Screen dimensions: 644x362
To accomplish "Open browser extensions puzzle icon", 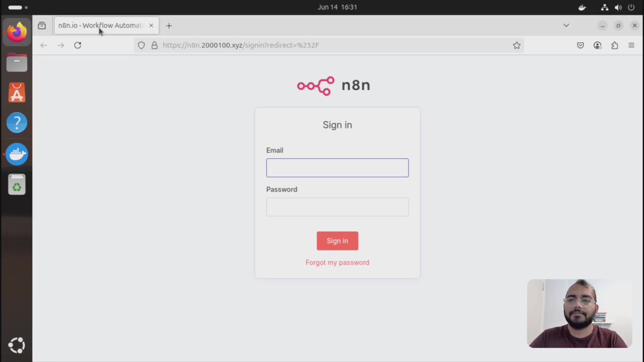I will click(x=614, y=45).
